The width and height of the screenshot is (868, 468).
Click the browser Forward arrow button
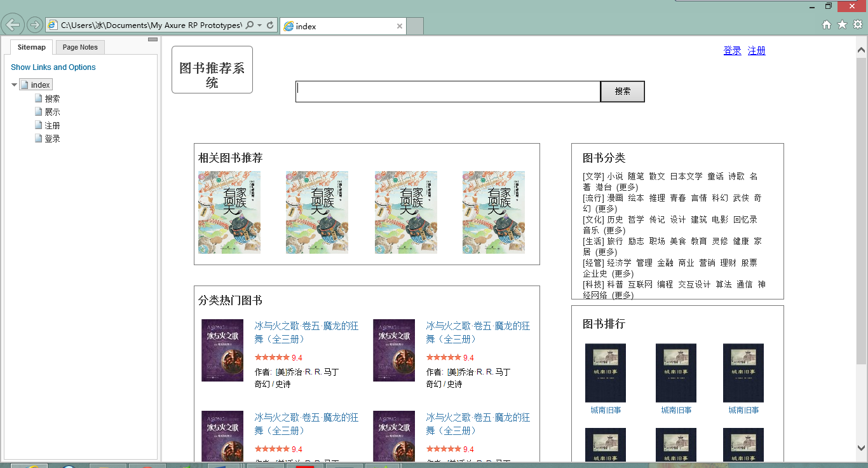[35, 25]
